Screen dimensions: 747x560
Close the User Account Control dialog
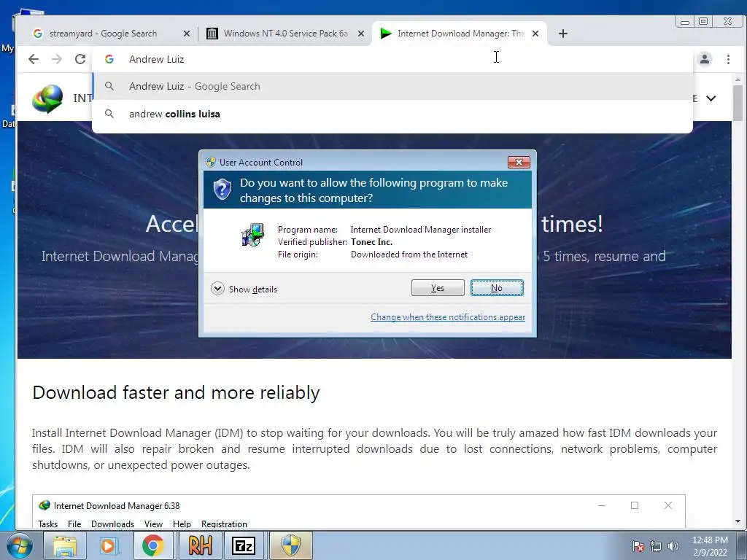[519, 163]
